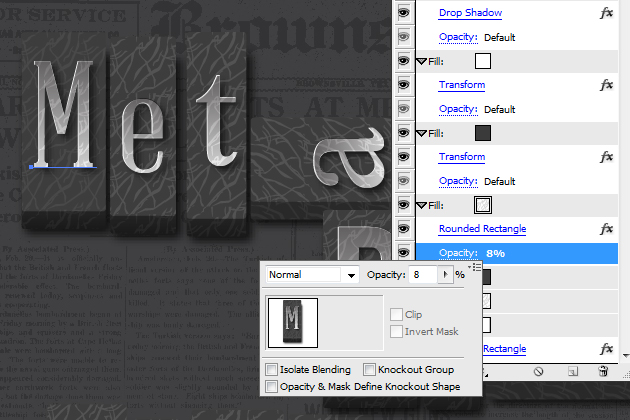Screen dimensions: 630x420
Task: Click the fx icon on second Transform row
Action: click(x=606, y=157)
